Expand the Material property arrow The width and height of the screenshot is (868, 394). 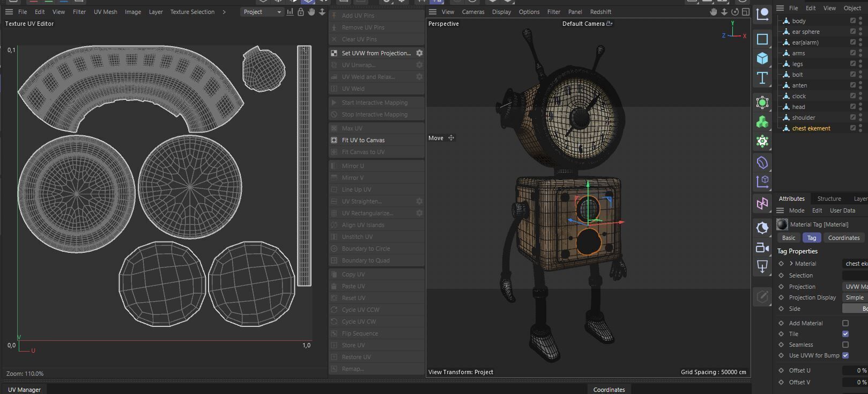[791, 264]
